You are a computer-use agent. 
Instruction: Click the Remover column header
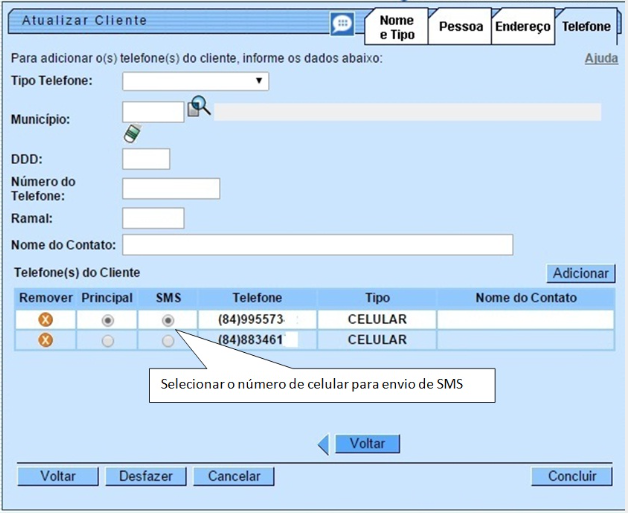[46, 298]
